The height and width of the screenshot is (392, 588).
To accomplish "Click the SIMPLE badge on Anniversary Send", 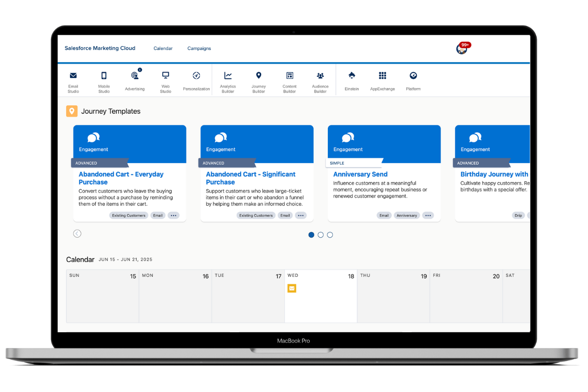I will tap(354, 163).
